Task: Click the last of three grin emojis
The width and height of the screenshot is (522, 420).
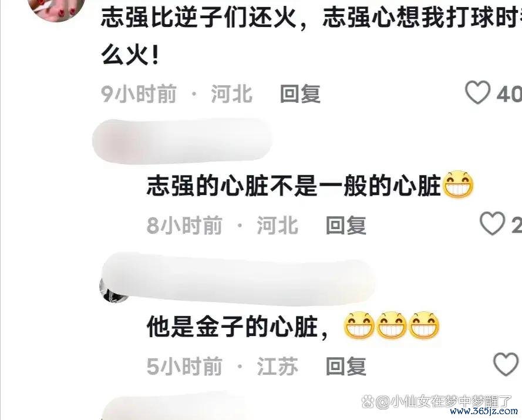Action: [424, 326]
